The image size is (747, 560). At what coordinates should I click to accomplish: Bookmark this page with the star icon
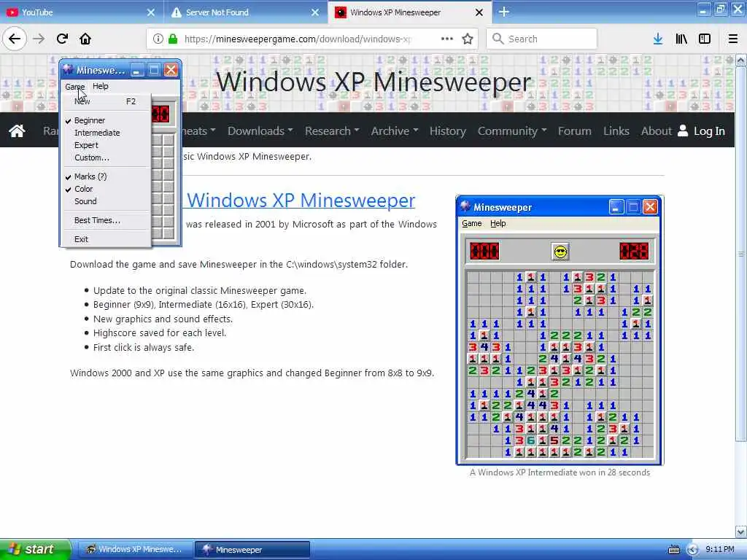click(468, 39)
